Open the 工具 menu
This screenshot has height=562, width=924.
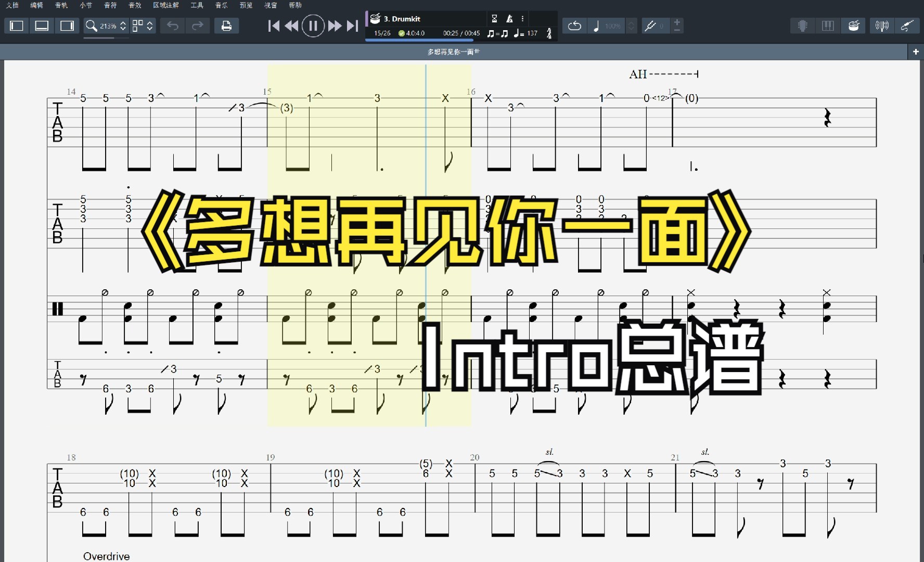(x=197, y=5)
